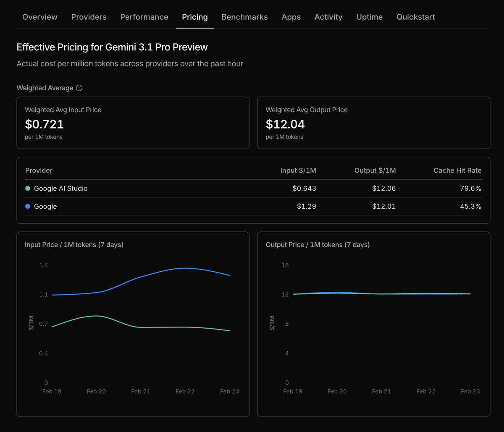
Task: Switch to the Apps tab
Action: pos(291,17)
